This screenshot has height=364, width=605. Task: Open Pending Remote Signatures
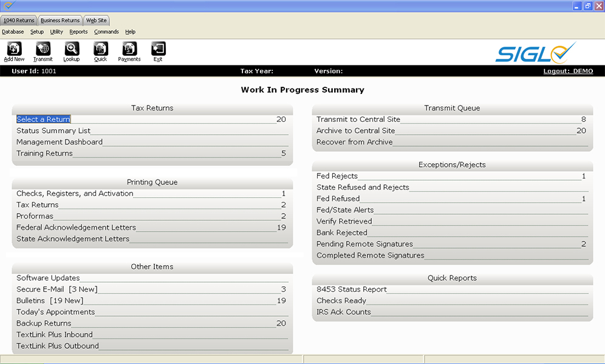[364, 244]
